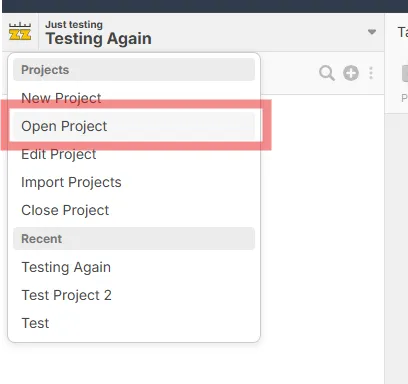The width and height of the screenshot is (408, 384).
Task: Click the bold Testing Again title in header
Action: point(99,39)
